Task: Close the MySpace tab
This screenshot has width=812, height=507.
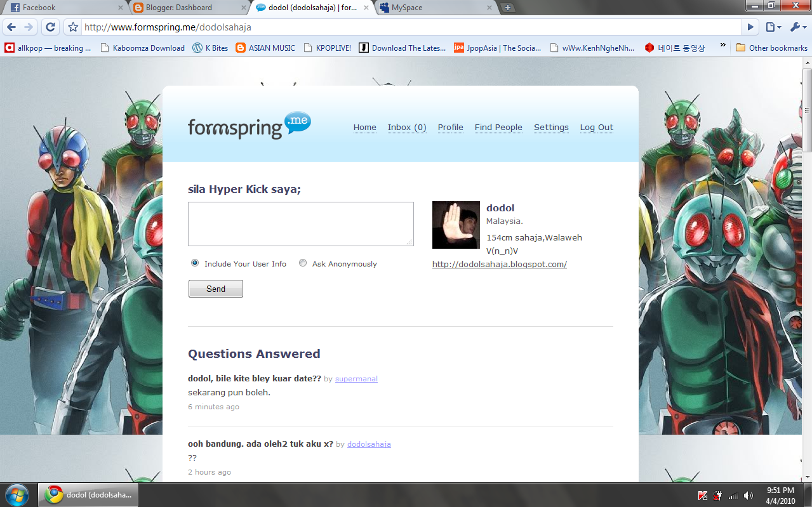Action: click(x=489, y=8)
